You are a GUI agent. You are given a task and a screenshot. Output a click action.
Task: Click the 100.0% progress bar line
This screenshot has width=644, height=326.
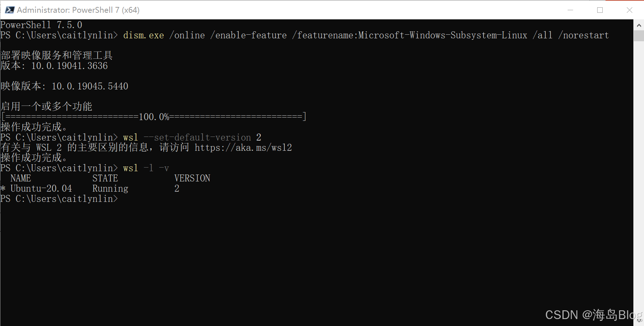tap(154, 116)
